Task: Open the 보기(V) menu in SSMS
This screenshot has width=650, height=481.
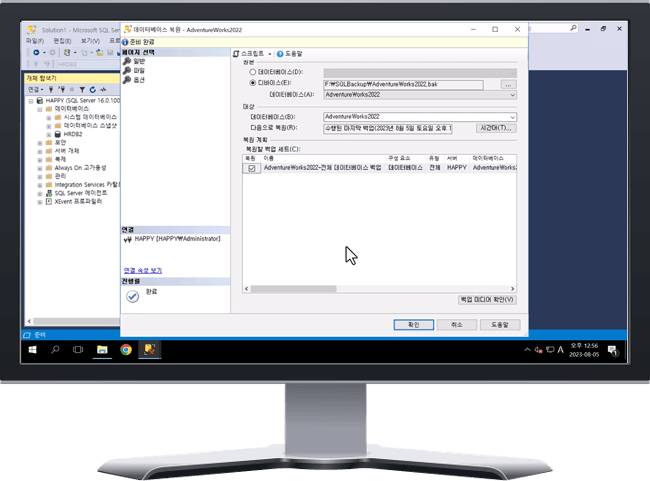Action: [90, 41]
